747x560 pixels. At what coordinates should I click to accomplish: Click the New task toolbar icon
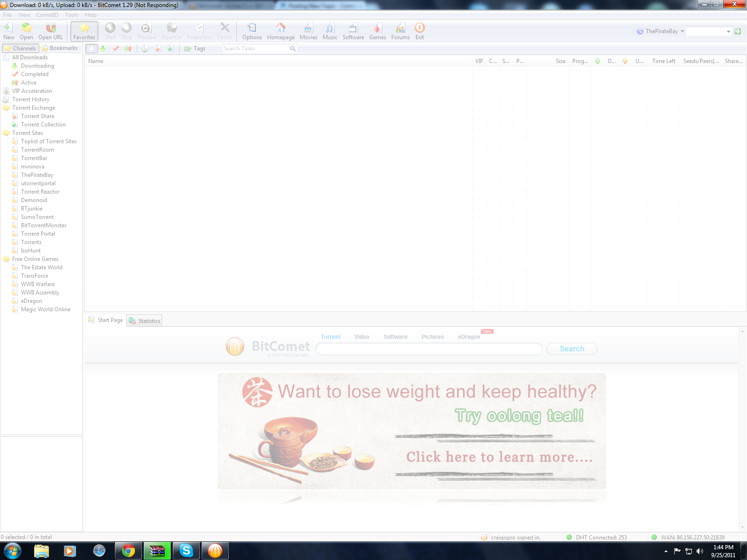pos(8,31)
